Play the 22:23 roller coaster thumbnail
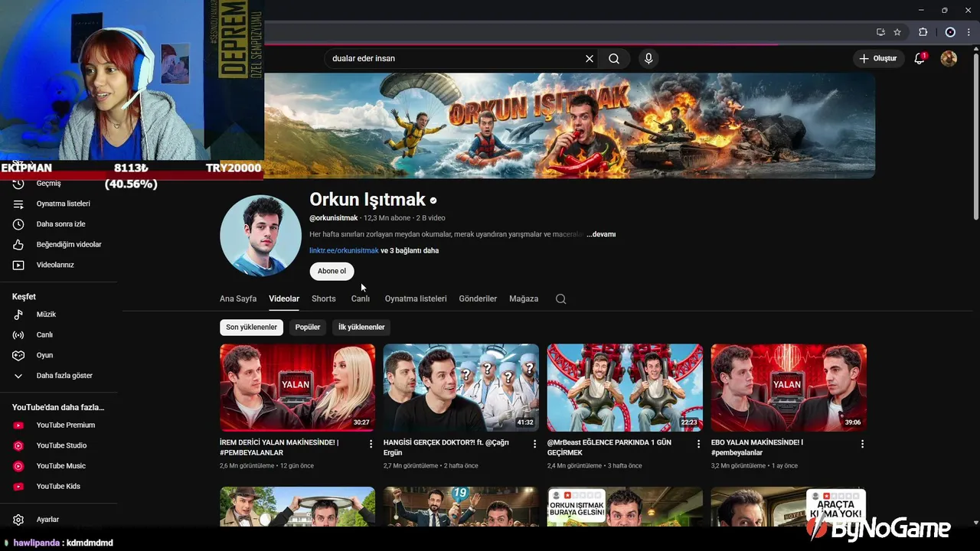The height and width of the screenshot is (551, 980). [625, 387]
